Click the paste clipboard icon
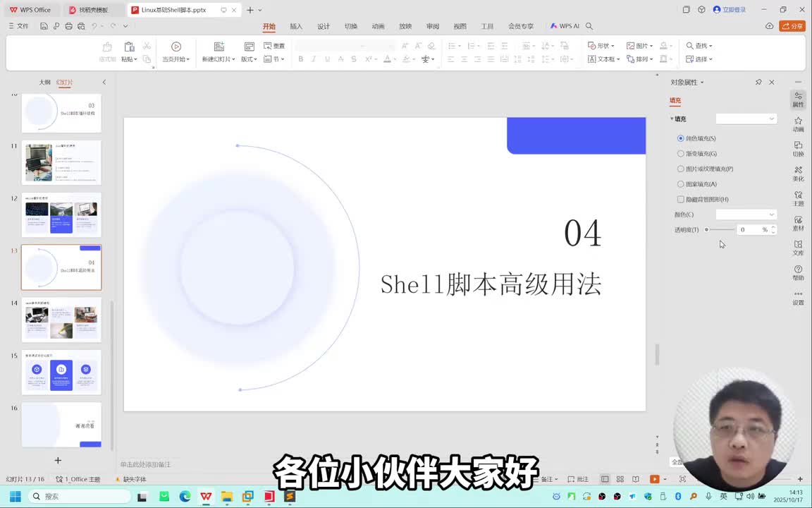The image size is (812, 508). tap(129, 47)
